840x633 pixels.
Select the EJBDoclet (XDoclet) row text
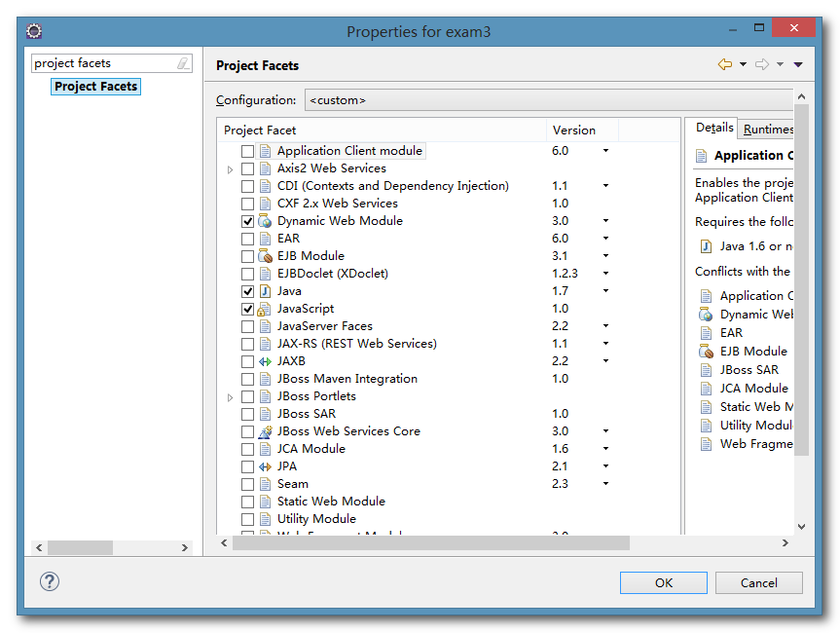(333, 274)
